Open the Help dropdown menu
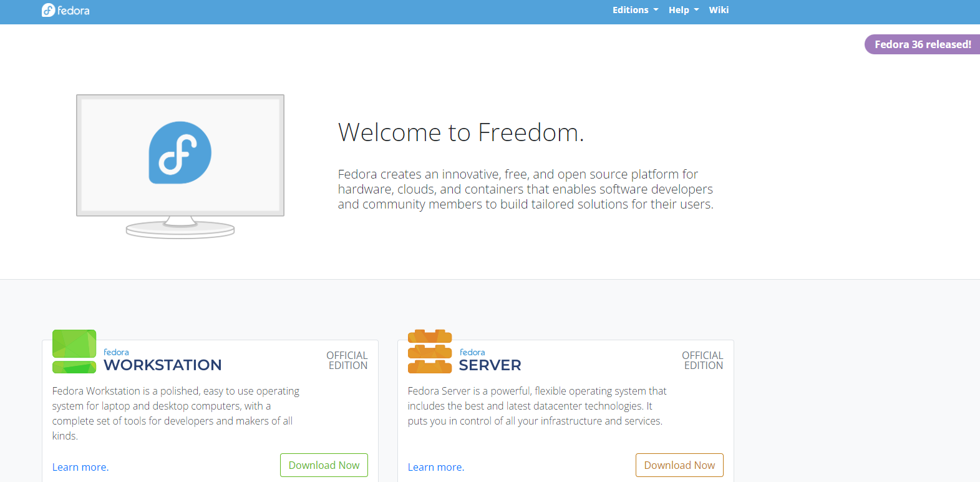980x482 pixels. [683, 10]
